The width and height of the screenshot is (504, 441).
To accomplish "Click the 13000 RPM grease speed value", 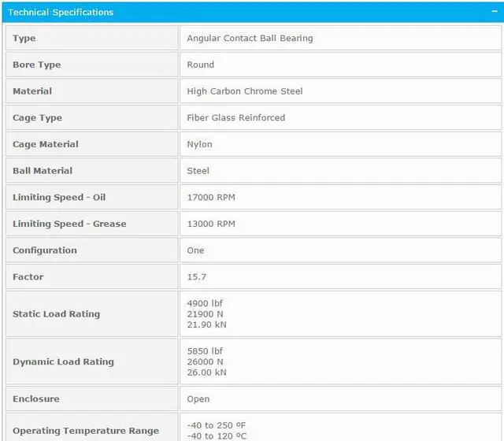I will click(x=210, y=224).
